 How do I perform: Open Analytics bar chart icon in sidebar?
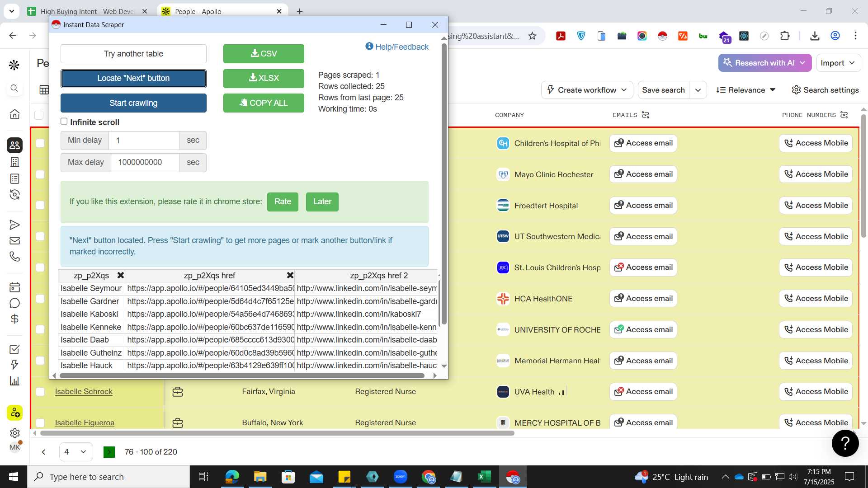pyautogui.click(x=14, y=380)
